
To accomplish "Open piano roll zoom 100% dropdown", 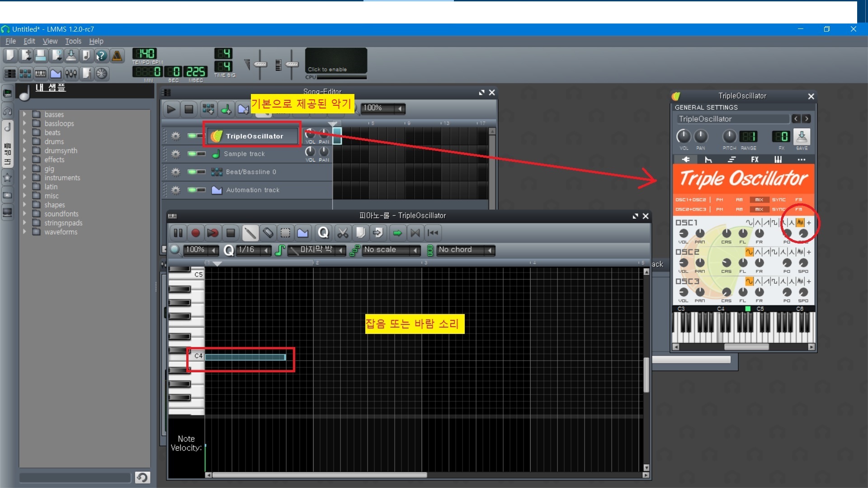I will pyautogui.click(x=201, y=250).
